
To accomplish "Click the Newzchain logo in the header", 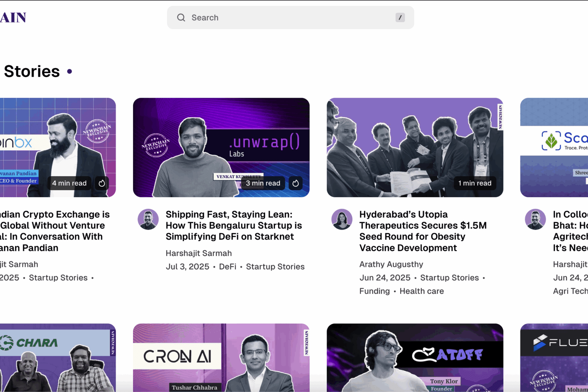I will pos(13,18).
